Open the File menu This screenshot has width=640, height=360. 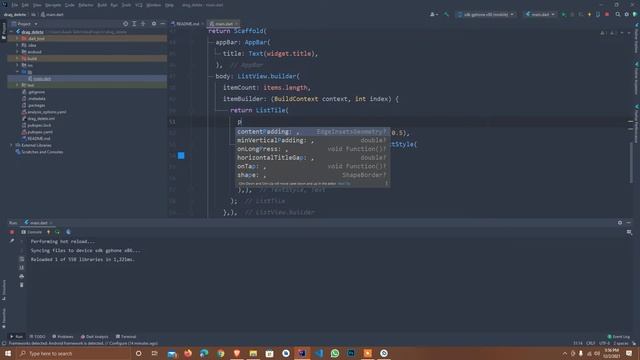point(15,5)
